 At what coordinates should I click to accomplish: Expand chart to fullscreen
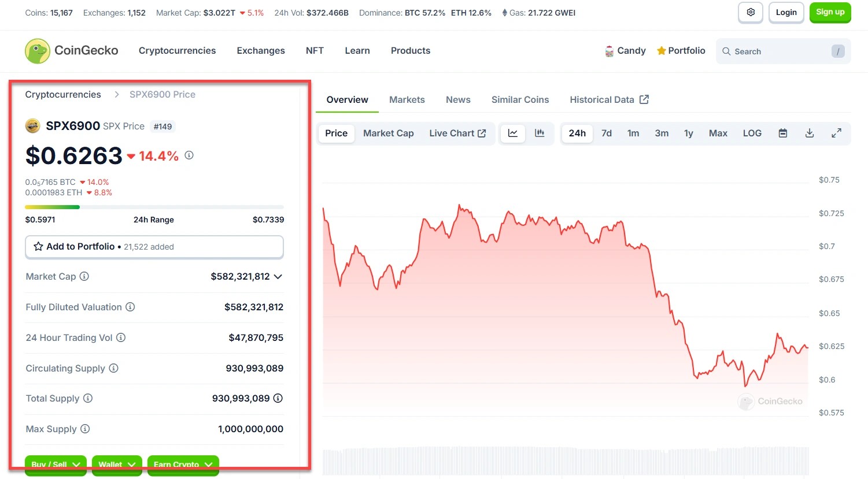(x=836, y=133)
